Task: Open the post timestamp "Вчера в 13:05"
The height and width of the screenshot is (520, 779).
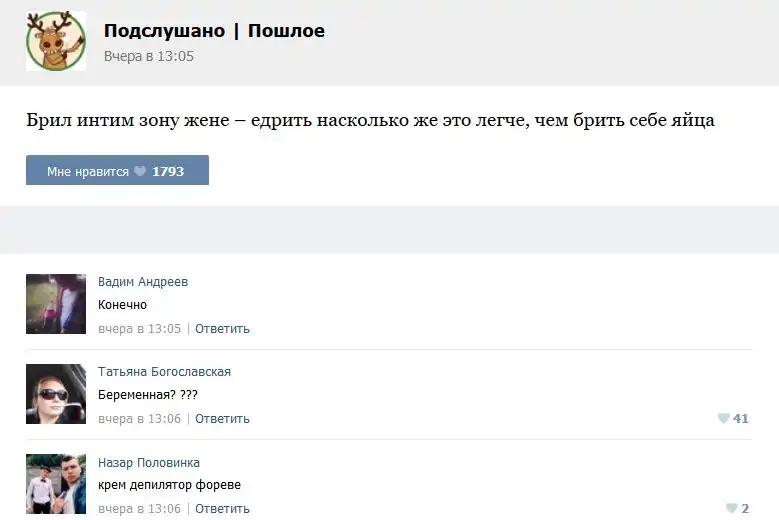Action: (149, 57)
